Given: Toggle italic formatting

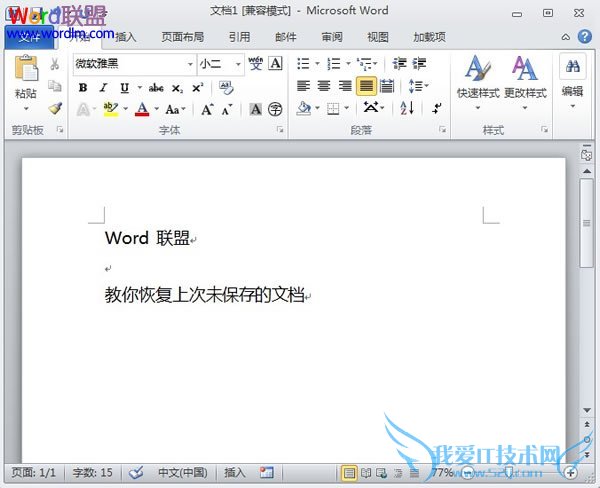Looking at the screenshot, I should click(103, 88).
